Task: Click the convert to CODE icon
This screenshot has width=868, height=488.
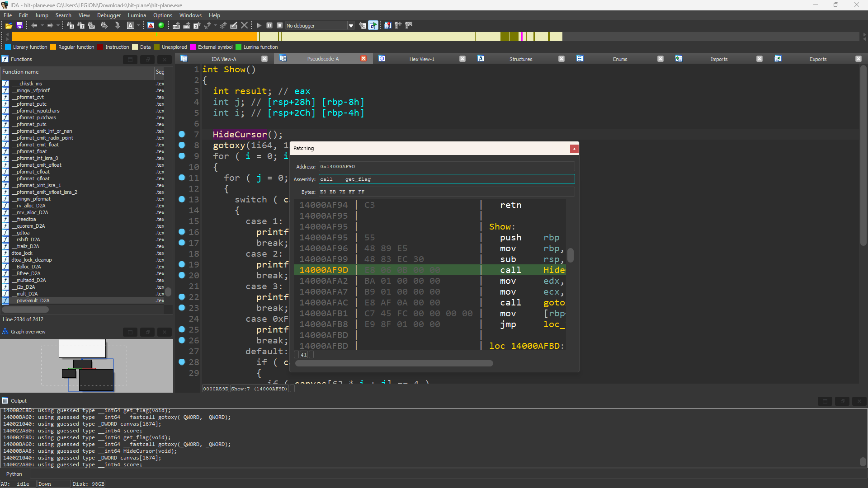Action: click(x=176, y=26)
